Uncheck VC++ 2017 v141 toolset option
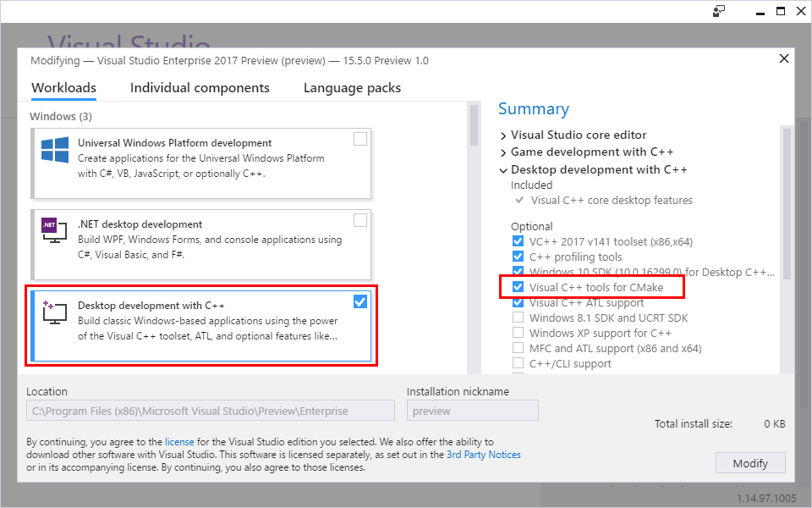This screenshot has width=812, height=508. 518,241
